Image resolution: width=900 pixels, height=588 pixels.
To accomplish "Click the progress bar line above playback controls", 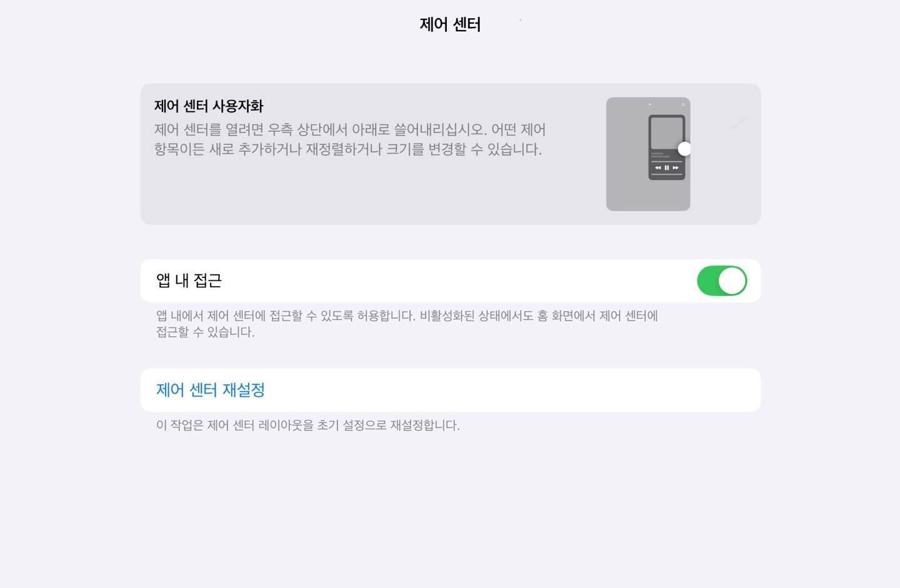I will 667,162.
